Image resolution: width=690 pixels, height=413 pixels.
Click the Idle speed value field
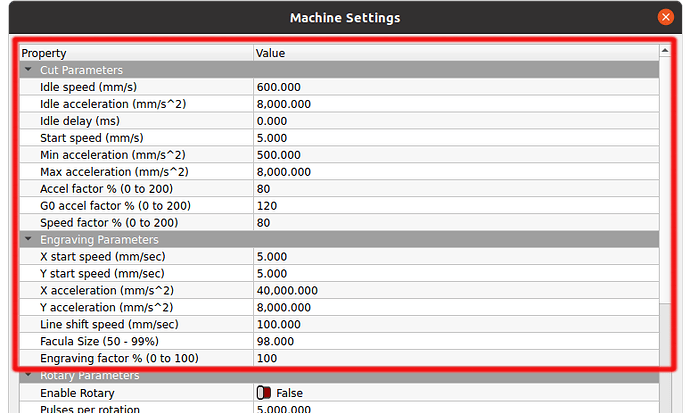coord(455,87)
